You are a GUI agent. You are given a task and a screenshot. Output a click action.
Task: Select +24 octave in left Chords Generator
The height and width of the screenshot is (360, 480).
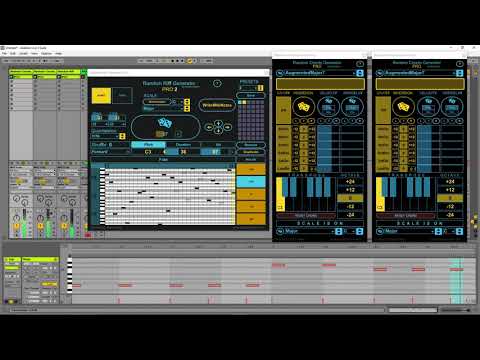coord(350,182)
